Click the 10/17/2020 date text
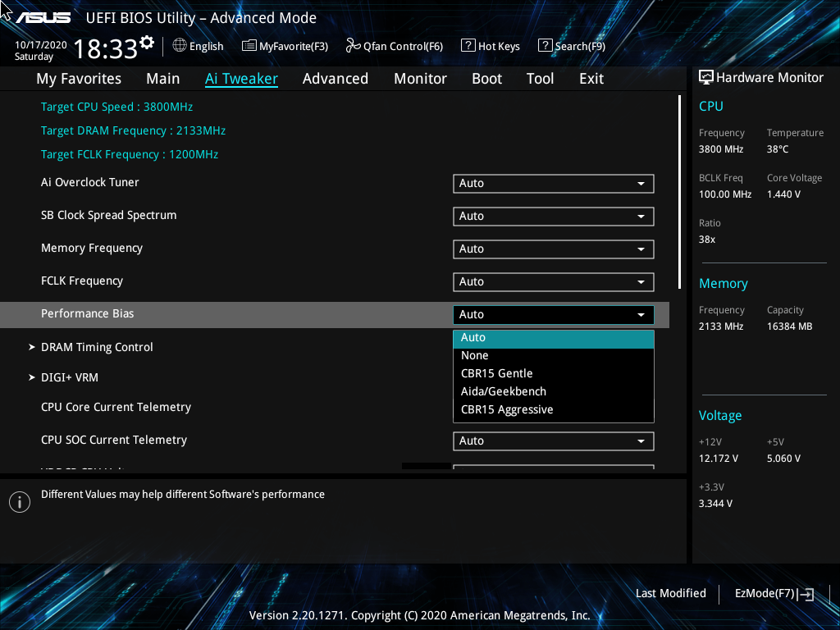Viewport: 840px width, 630px height. [x=41, y=45]
